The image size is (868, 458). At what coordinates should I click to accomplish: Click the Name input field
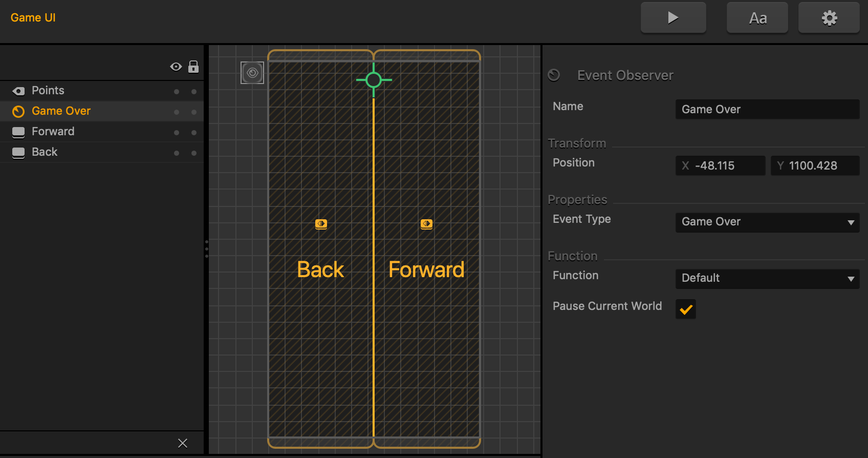tap(768, 109)
